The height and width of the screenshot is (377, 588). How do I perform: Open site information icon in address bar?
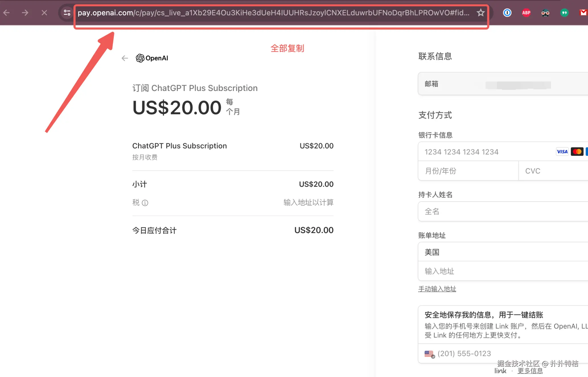coord(67,13)
